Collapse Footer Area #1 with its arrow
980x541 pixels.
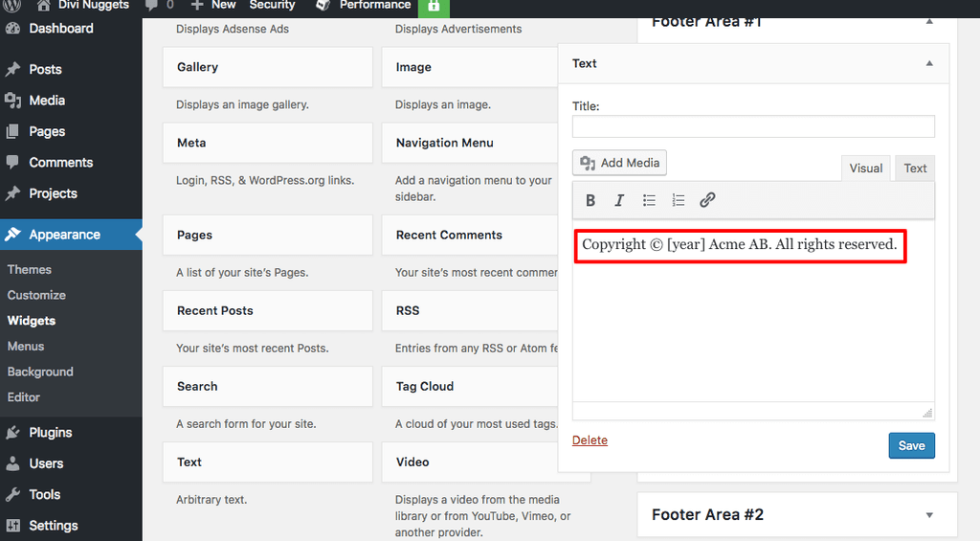pyautogui.click(x=929, y=22)
